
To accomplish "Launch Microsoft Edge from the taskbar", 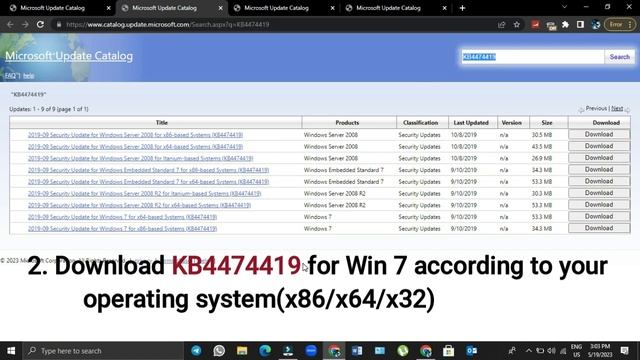I will (265, 351).
